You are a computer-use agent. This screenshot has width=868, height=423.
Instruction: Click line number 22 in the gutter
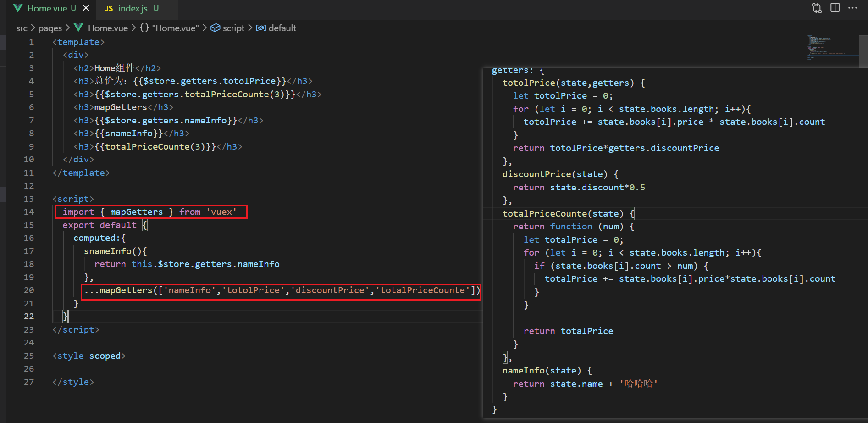click(x=29, y=317)
